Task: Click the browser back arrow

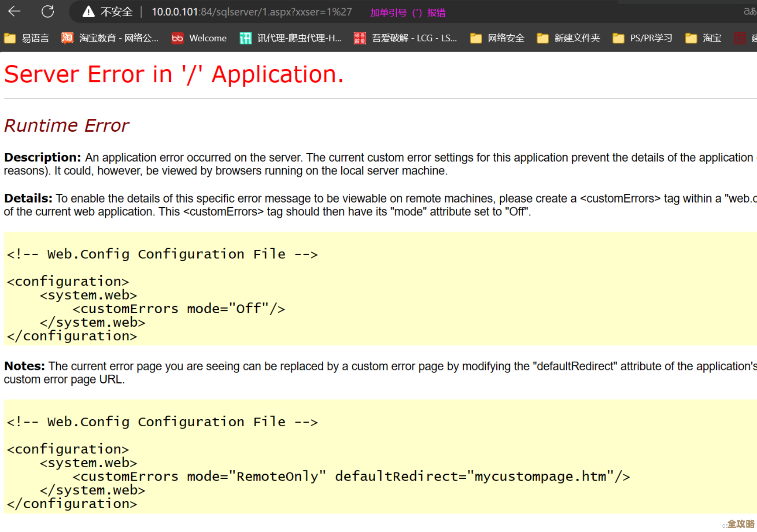Action: click(x=15, y=11)
